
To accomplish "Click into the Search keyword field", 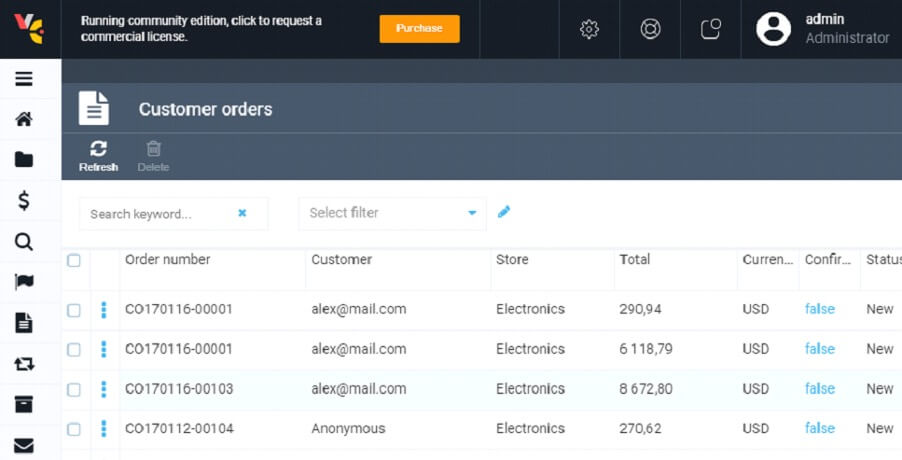I will (x=160, y=214).
